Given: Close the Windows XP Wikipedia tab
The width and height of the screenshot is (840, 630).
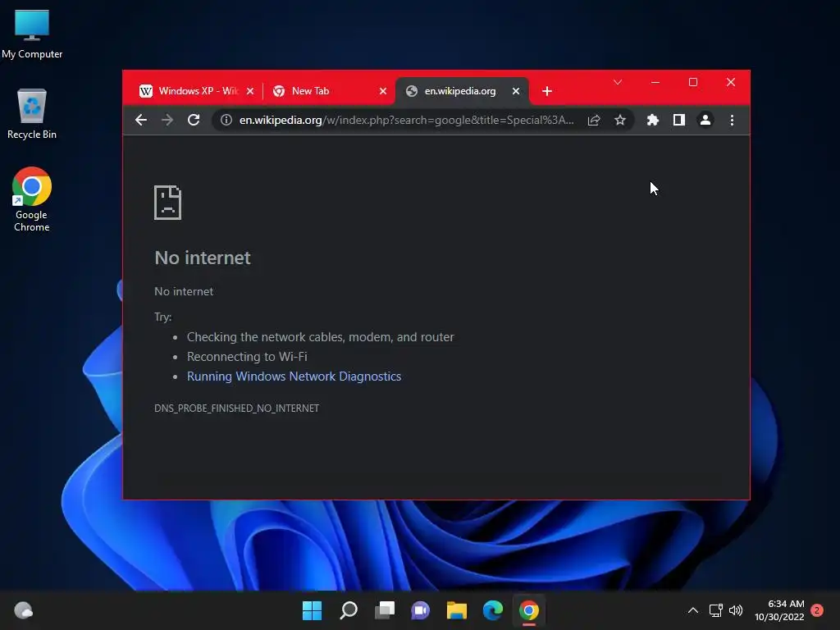Looking at the screenshot, I should pyautogui.click(x=250, y=91).
